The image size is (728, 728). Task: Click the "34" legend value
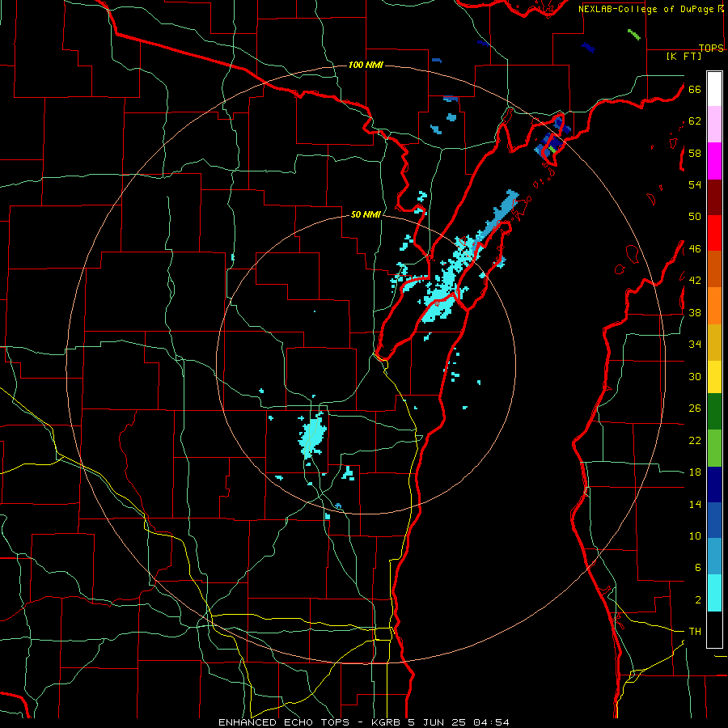click(x=695, y=345)
